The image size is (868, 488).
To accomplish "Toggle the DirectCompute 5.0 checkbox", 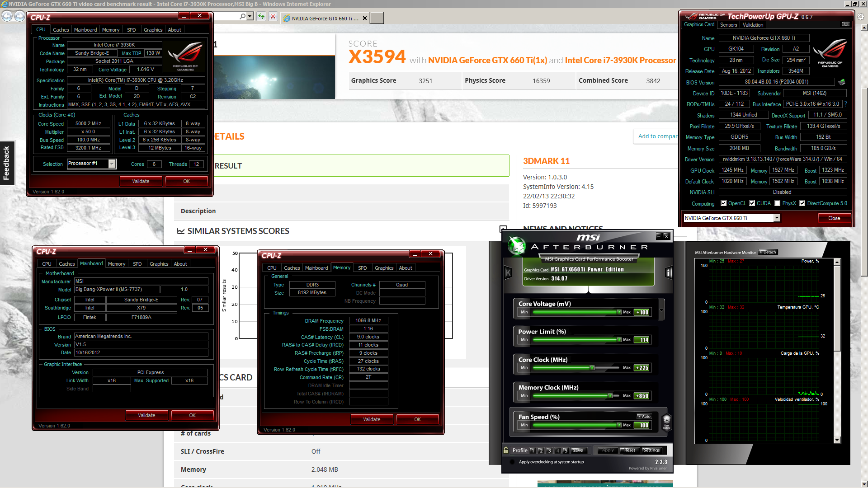I will [802, 203].
